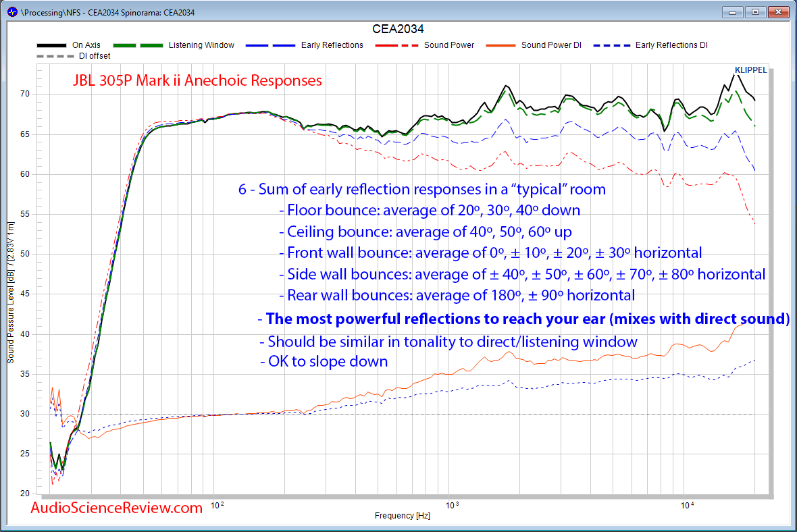Image resolution: width=797 pixels, height=532 pixels.
Task: Maximize the CEA2034 Spinorama window
Action: pos(755,11)
